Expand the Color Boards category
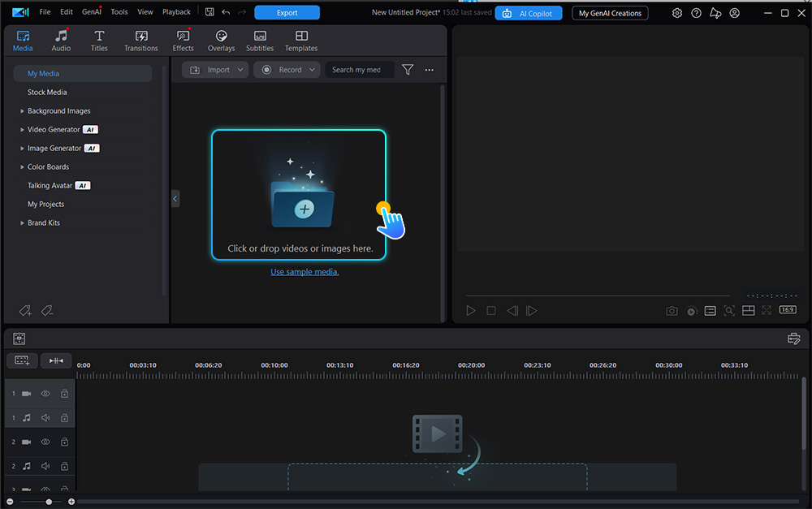This screenshot has height=509, width=812. (23, 166)
